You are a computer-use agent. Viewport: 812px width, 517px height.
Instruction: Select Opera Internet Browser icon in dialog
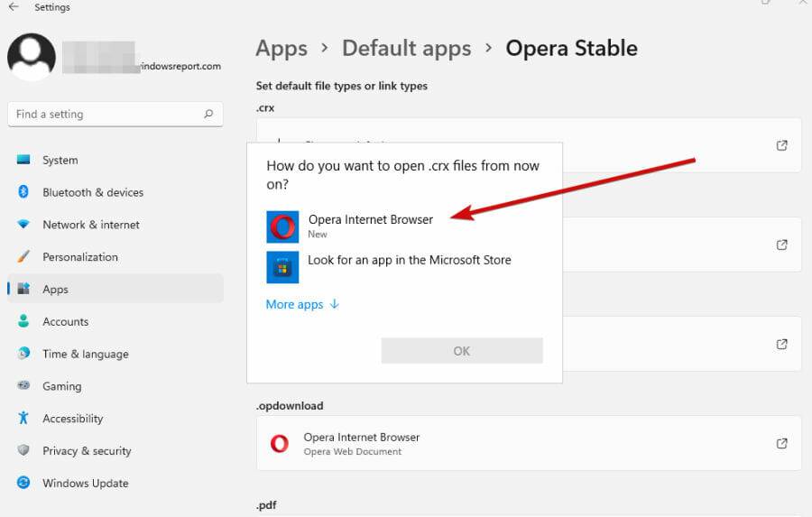[282, 226]
